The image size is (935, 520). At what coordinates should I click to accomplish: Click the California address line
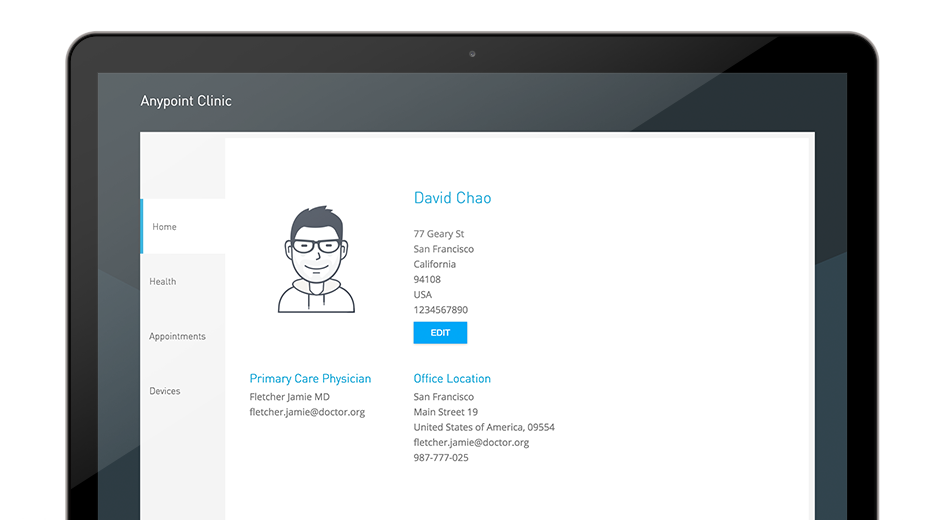[x=435, y=264]
